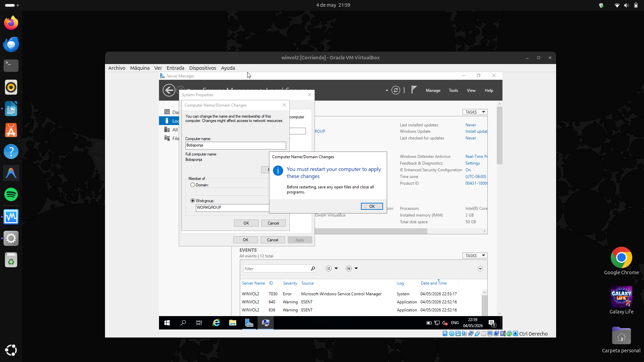The width and height of the screenshot is (644, 362).
Task: Open Rhythmbox music player in the dock
Action: pyautogui.click(x=11, y=87)
